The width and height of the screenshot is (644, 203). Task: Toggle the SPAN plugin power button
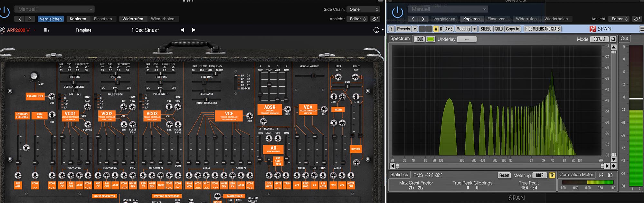pos(397,12)
